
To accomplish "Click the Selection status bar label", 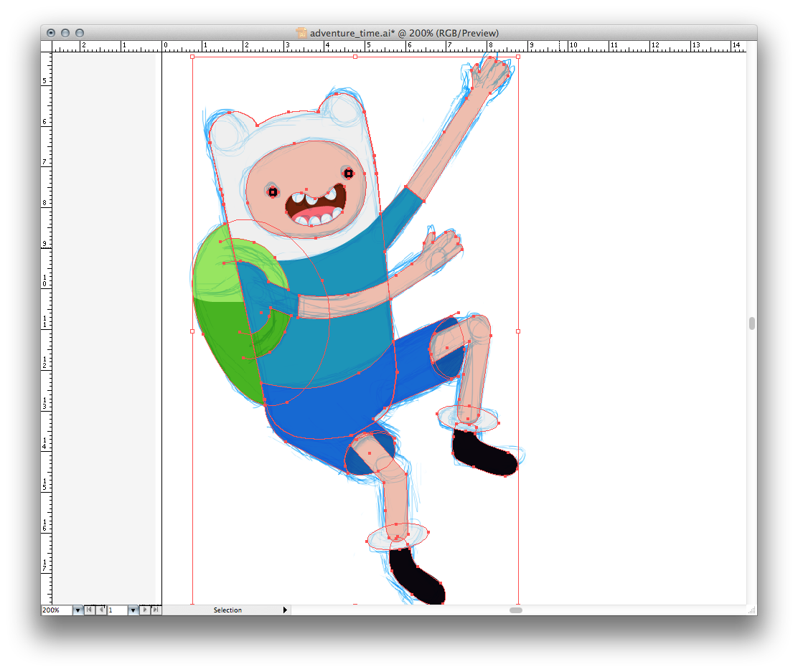I will 227,610.
